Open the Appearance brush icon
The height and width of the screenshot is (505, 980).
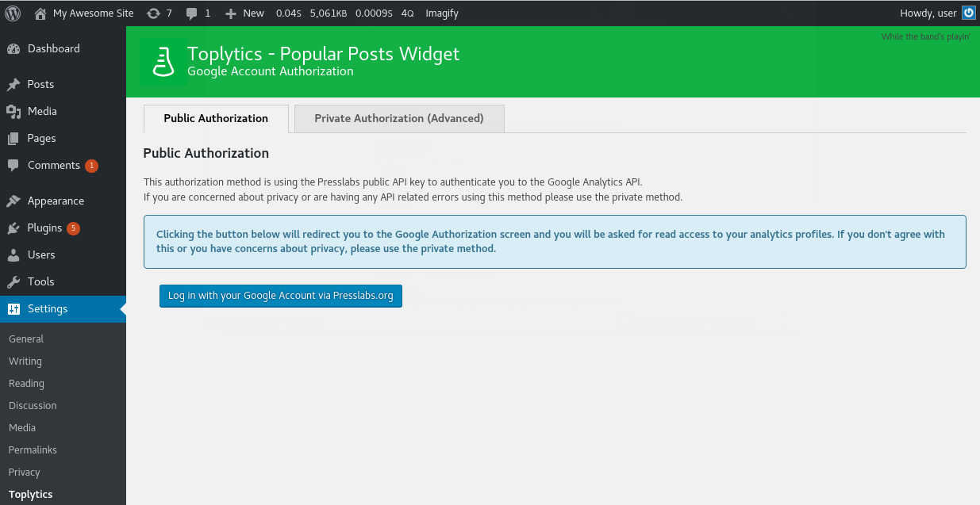13,201
